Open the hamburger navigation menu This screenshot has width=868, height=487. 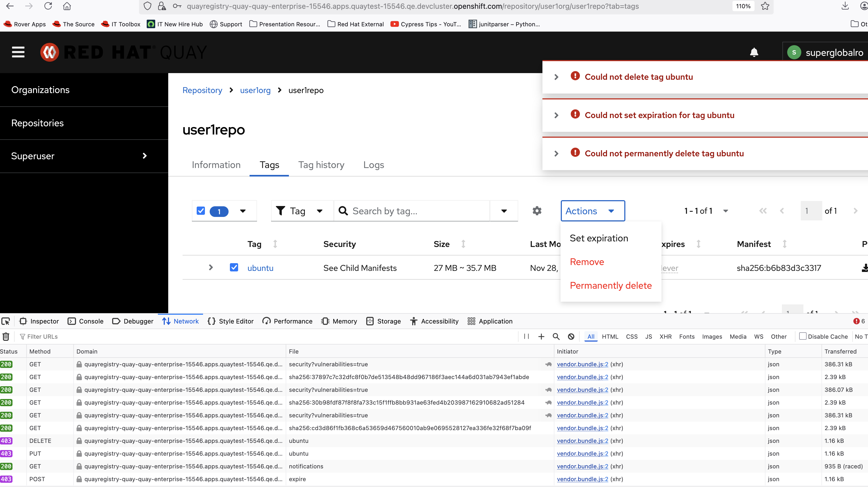18,52
